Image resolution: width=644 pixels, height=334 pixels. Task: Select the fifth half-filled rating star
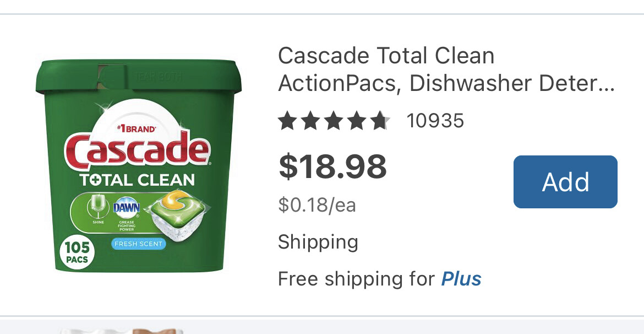coord(381,121)
